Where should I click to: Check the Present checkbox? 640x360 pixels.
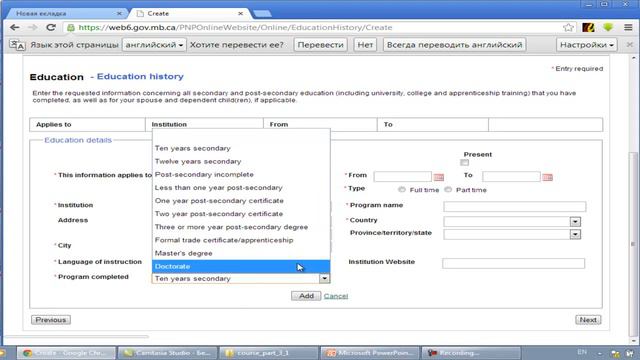click(x=464, y=162)
